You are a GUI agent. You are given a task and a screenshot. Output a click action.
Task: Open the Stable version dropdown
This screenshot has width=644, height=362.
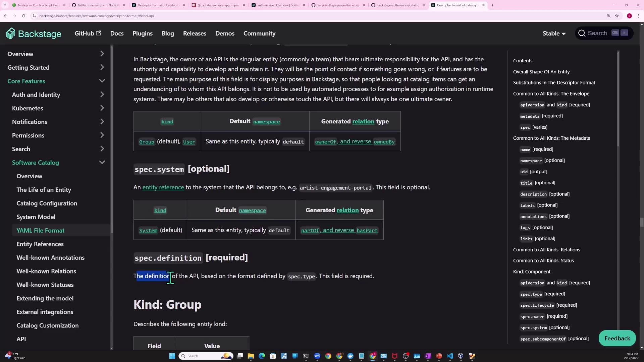point(554,34)
